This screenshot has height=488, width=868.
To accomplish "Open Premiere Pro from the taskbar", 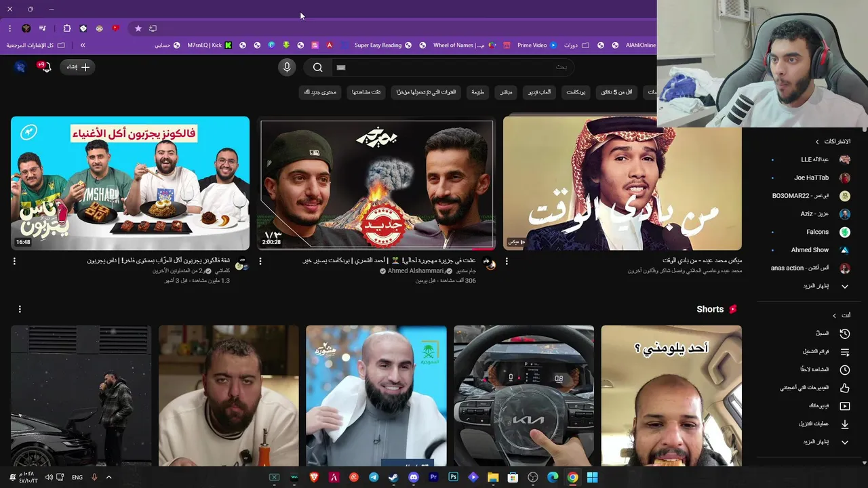I will pos(433,477).
